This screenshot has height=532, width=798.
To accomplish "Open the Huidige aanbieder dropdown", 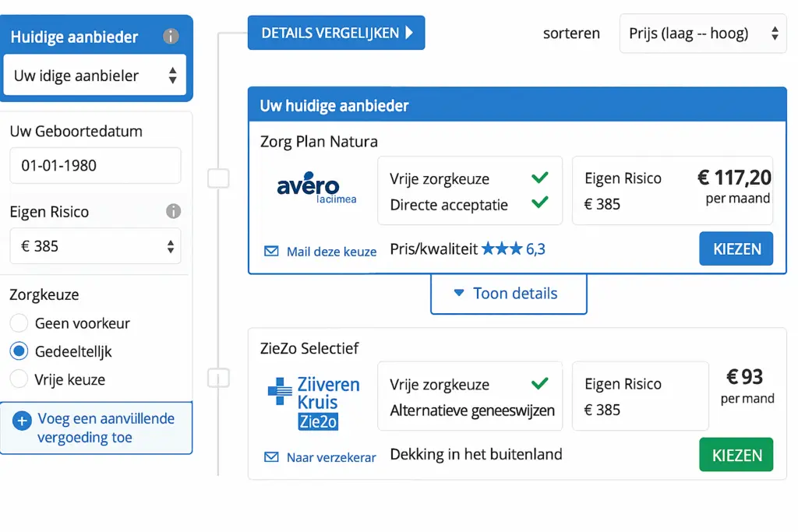I will 95,76.
